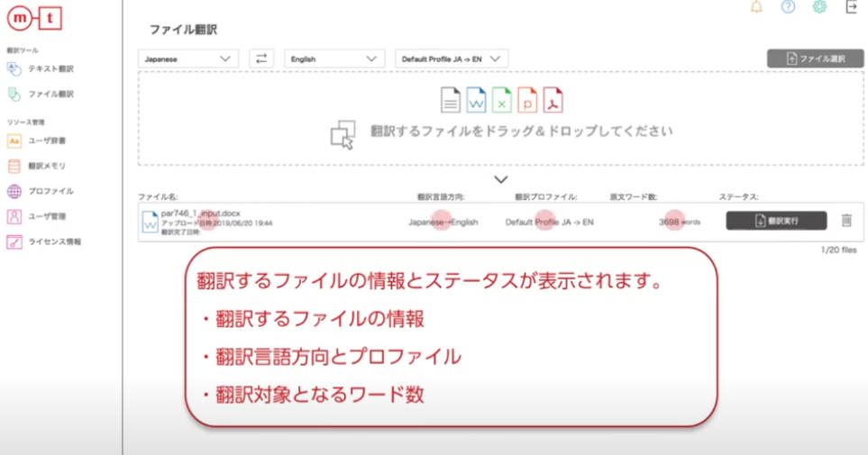Click the par746_1_input.docx file name
Image resolution: width=868 pixels, height=455 pixels.
point(200,214)
